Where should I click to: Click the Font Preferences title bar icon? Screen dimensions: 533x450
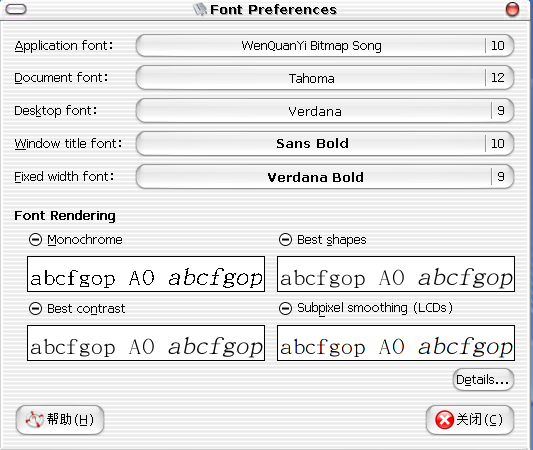click(200, 10)
